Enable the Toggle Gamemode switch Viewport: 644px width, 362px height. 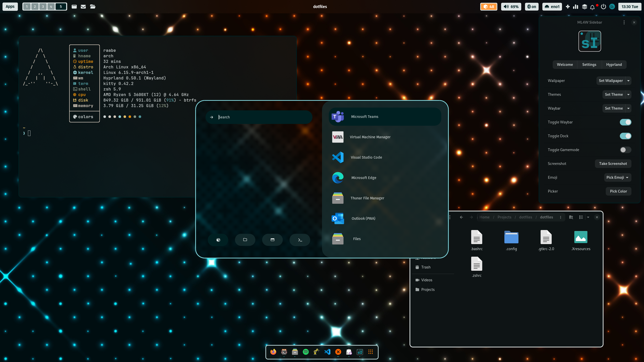625,150
